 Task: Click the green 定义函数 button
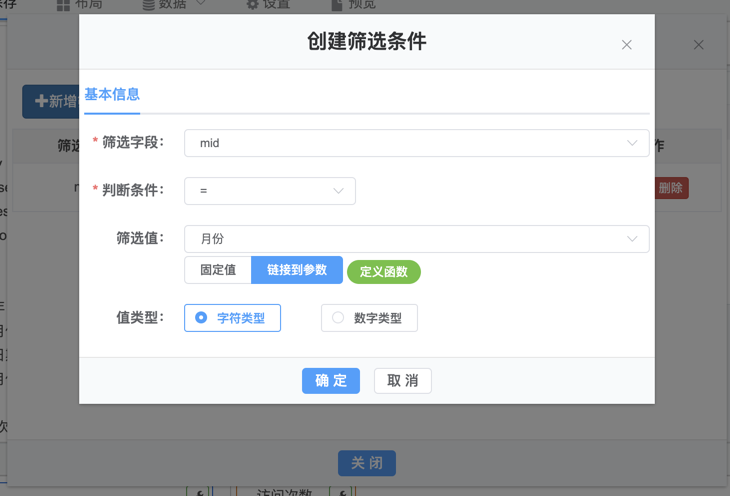(x=384, y=272)
